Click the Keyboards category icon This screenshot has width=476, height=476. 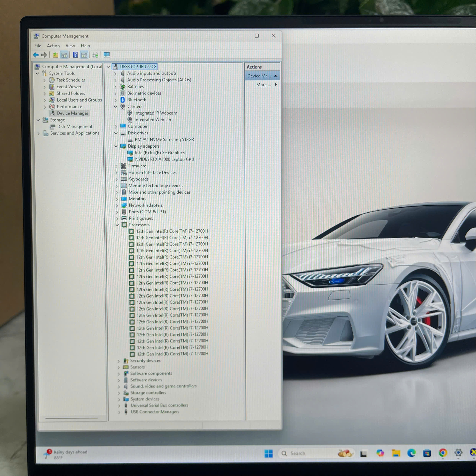click(x=124, y=179)
